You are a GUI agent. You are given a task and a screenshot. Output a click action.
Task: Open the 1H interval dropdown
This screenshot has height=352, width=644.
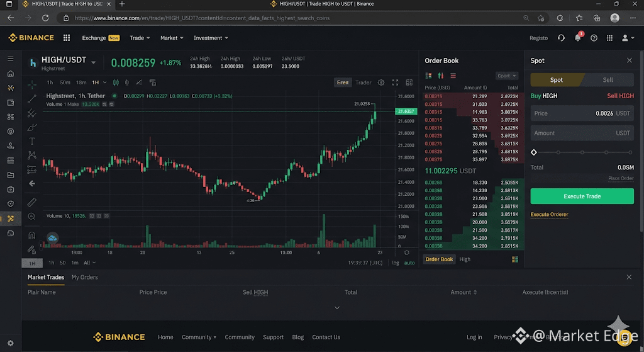point(99,82)
